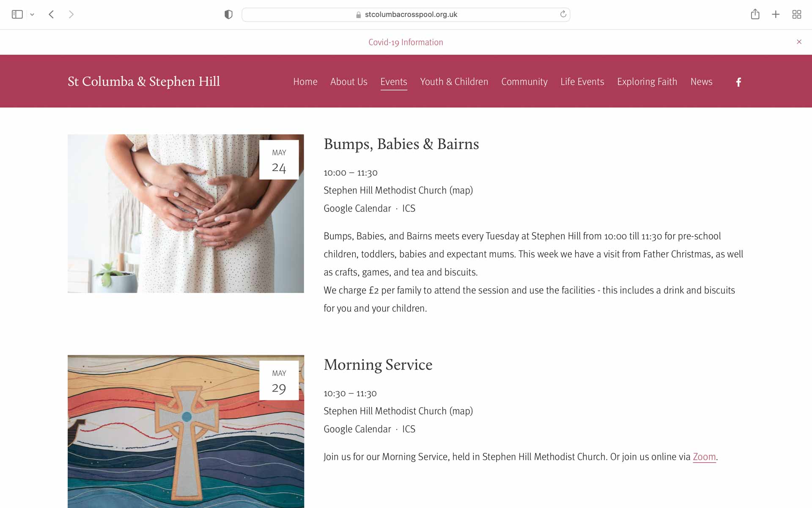
Task: Click the sidebar toggle icon top-left
Action: (17, 14)
